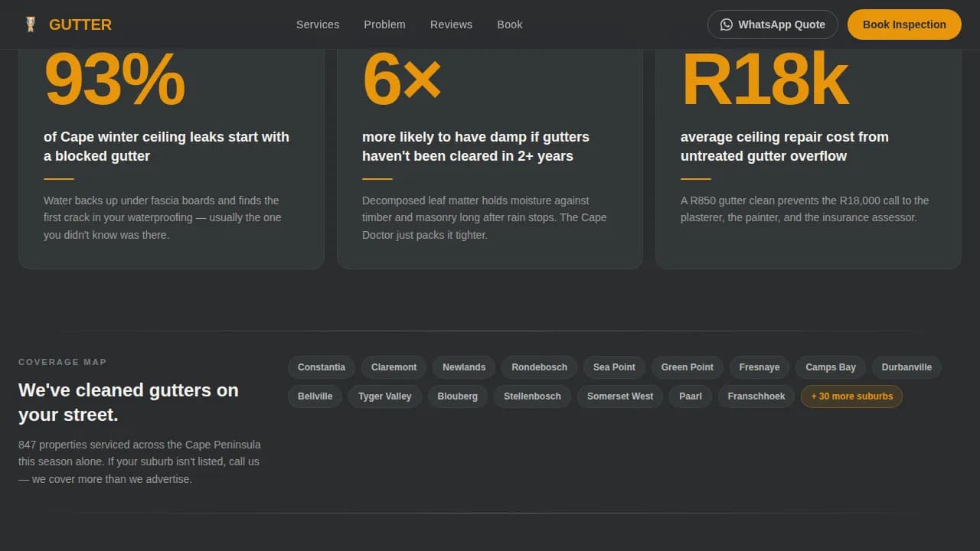Click the Durbanville suburb chip
Screen dimensions: 980x551
[906, 367]
